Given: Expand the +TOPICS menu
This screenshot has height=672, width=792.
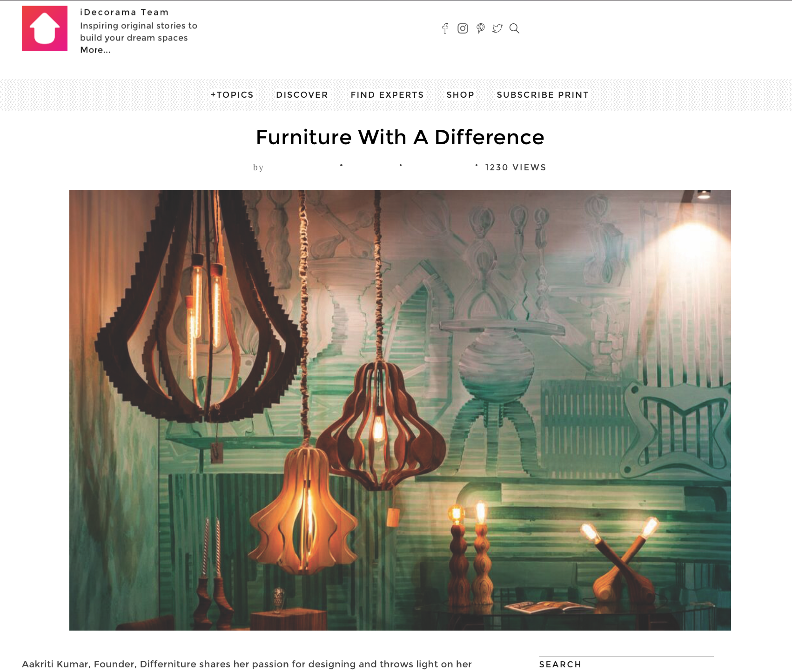Looking at the screenshot, I should 232,95.
